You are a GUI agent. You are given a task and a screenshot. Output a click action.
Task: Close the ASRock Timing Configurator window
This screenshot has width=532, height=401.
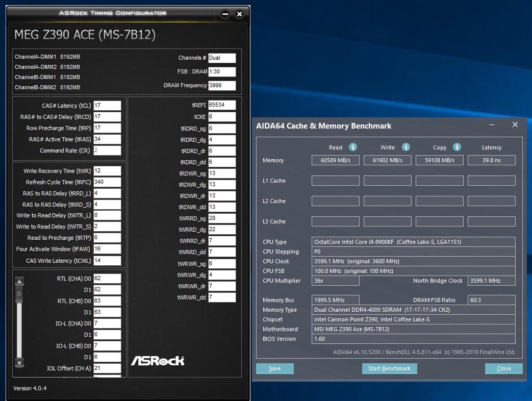pos(240,14)
